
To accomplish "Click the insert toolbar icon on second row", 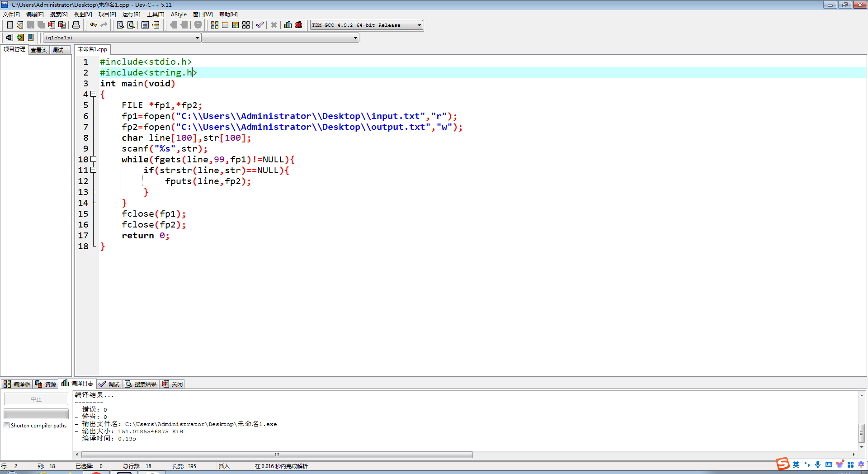I will 9,38.
